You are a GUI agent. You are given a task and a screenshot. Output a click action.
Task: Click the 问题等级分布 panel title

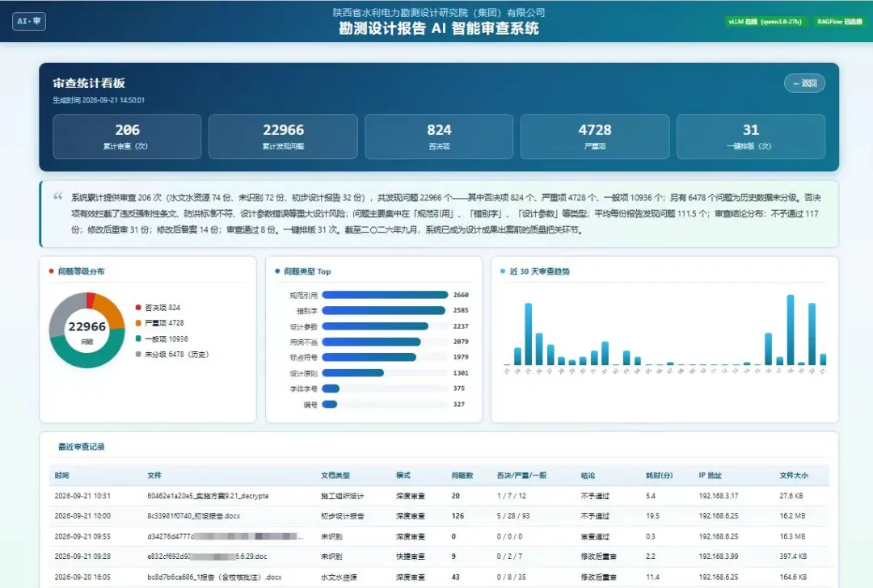pos(82,271)
